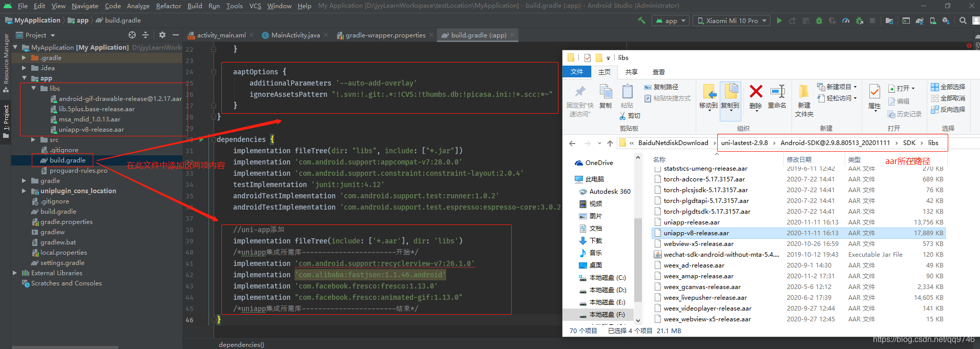Go back with Explorer back arrow
Viewport: 980px width, 349px height.
572,143
